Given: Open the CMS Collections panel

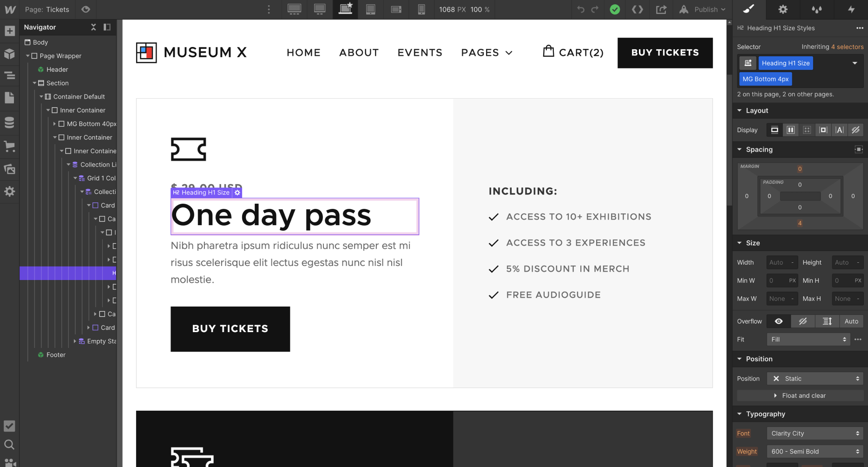Looking at the screenshot, I should pos(9,122).
